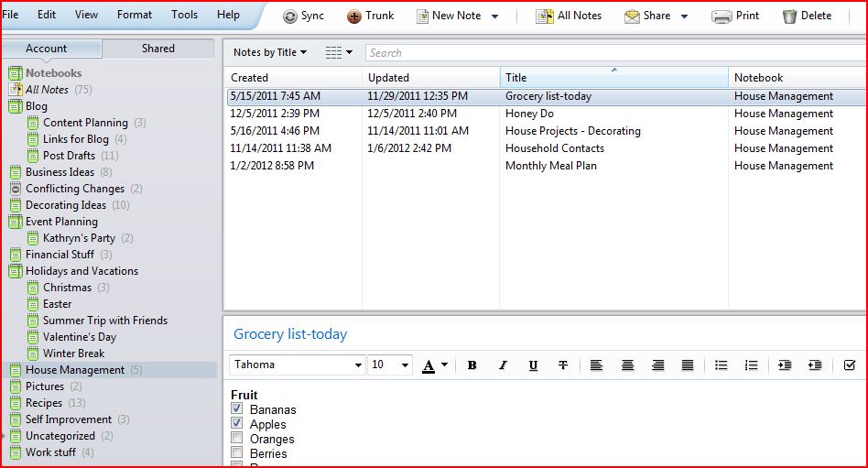Open the font size dropdown
Image resolution: width=868 pixels, height=468 pixels.
coord(405,365)
